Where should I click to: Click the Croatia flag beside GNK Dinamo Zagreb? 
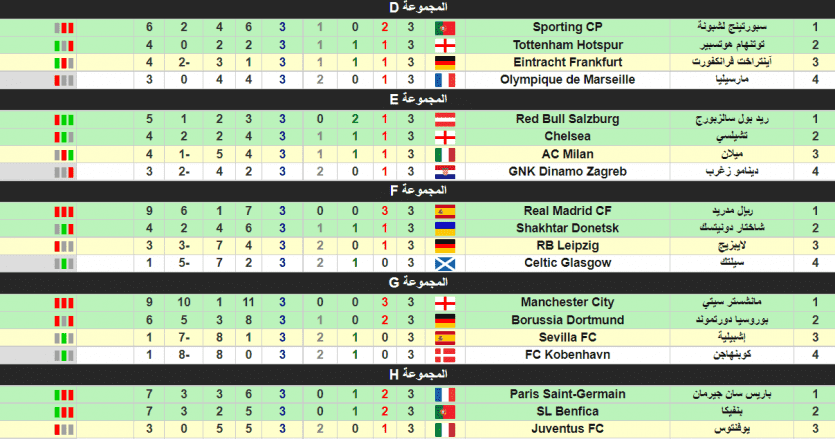pyautogui.click(x=445, y=172)
